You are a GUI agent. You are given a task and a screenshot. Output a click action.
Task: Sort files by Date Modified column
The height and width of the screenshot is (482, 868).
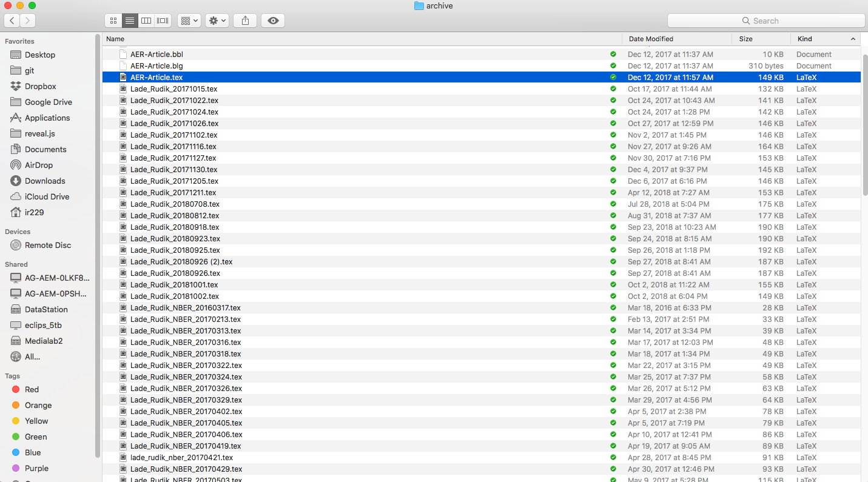[x=651, y=39]
